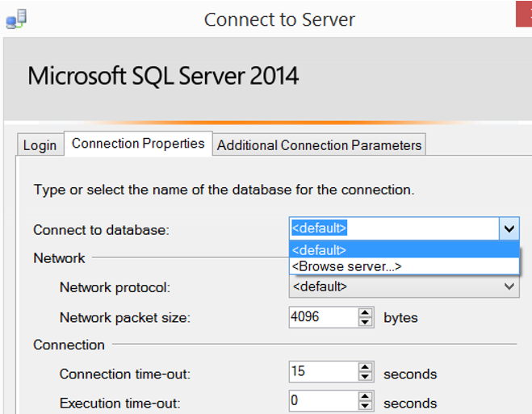Focus the Network packet size field
Image resolution: width=532 pixels, height=414 pixels.
324,317
